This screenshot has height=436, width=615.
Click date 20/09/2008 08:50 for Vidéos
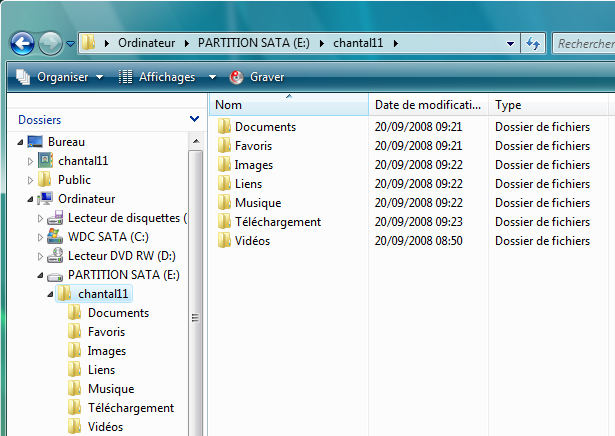(x=418, y=240)
